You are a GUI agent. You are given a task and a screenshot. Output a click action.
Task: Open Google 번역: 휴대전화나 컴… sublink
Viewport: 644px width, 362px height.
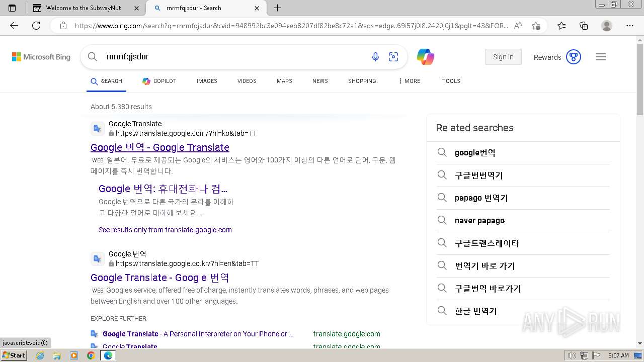tap(163, 189)
